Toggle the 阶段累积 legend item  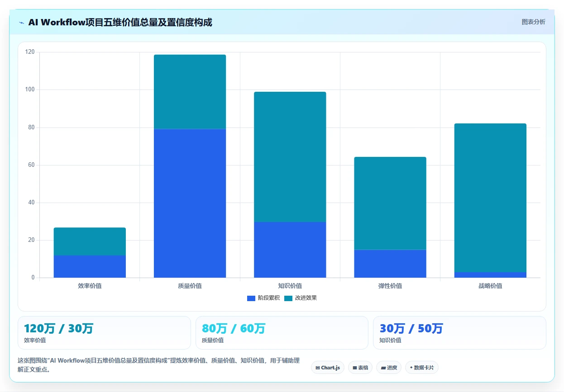pos(263,298)
